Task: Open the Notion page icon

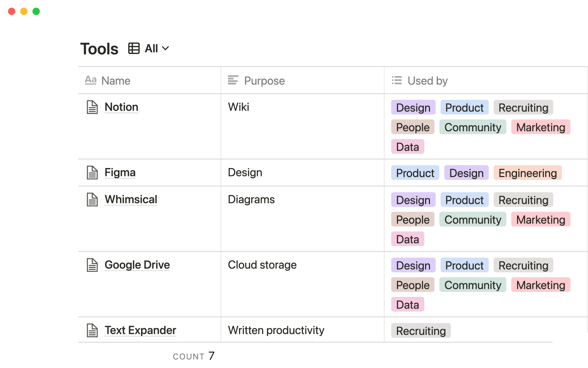Action: pos(92,107)
